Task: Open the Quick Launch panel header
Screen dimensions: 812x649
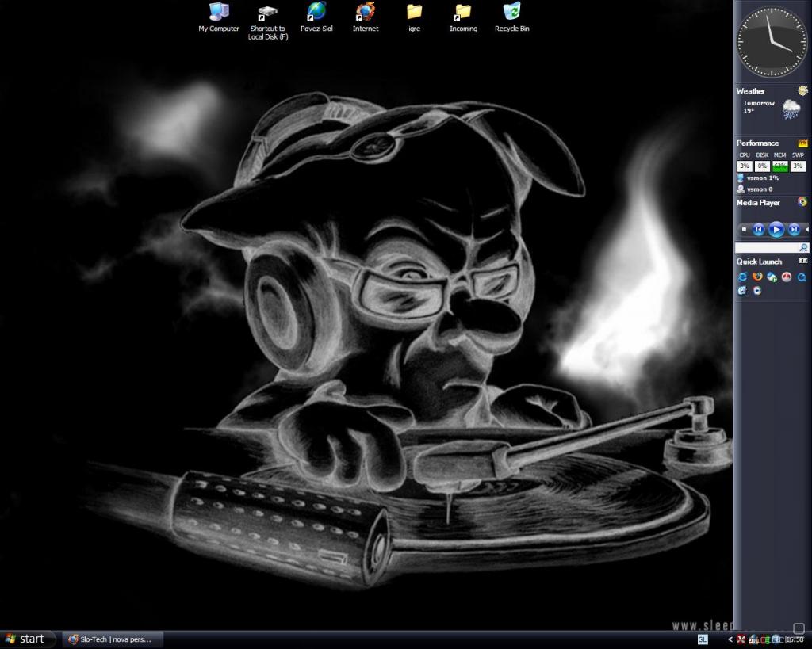Action: (759, 262)
